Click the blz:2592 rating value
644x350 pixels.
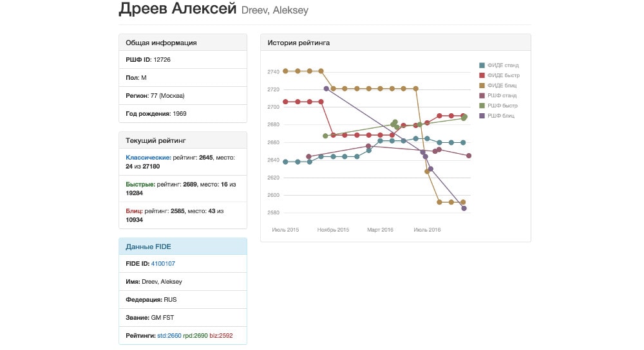[223, 336]
